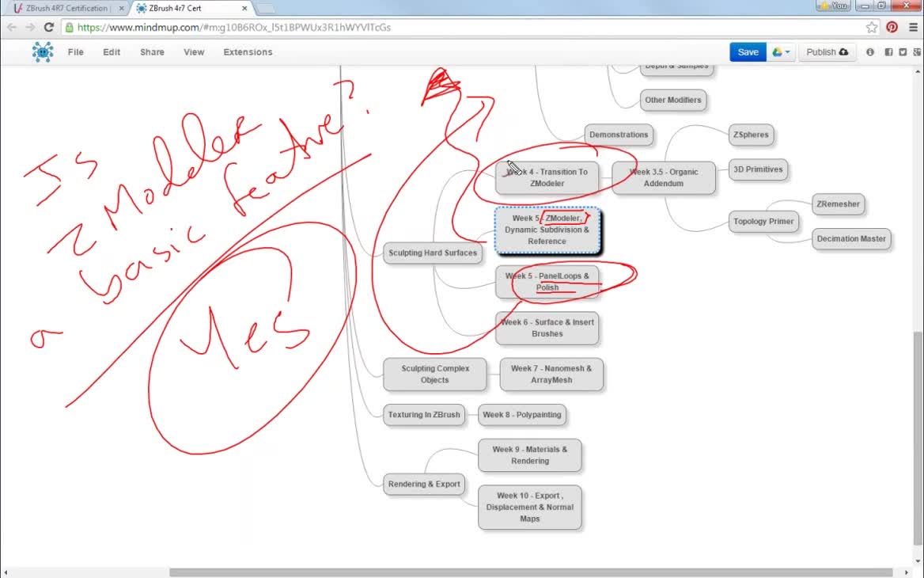Viewport: 924px width, 578px height.
Task: Open the Share menu
Action: pos(152,52)
